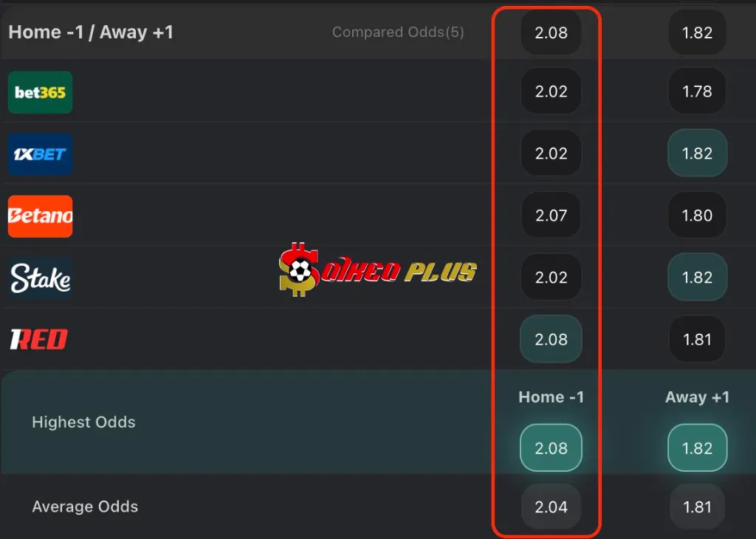
Task: Open the Betano bookmaker logo
Action: tap(40, 216)
